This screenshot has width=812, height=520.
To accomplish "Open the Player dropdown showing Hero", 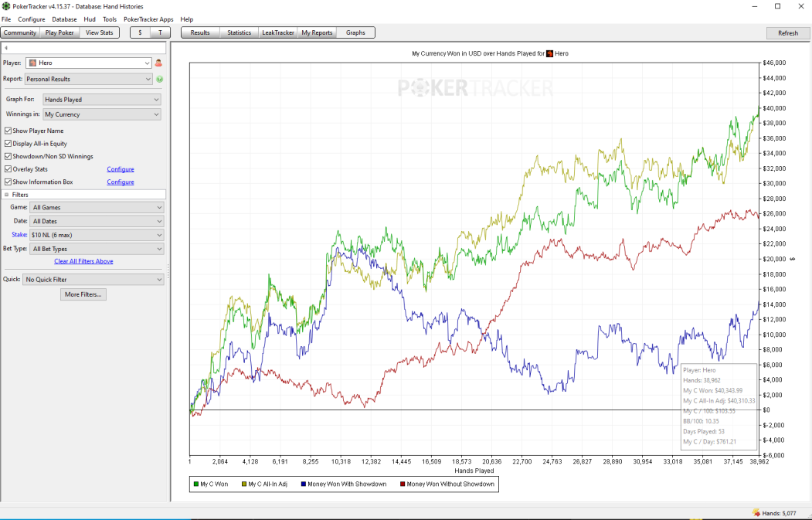I will [x=89, y=63].
